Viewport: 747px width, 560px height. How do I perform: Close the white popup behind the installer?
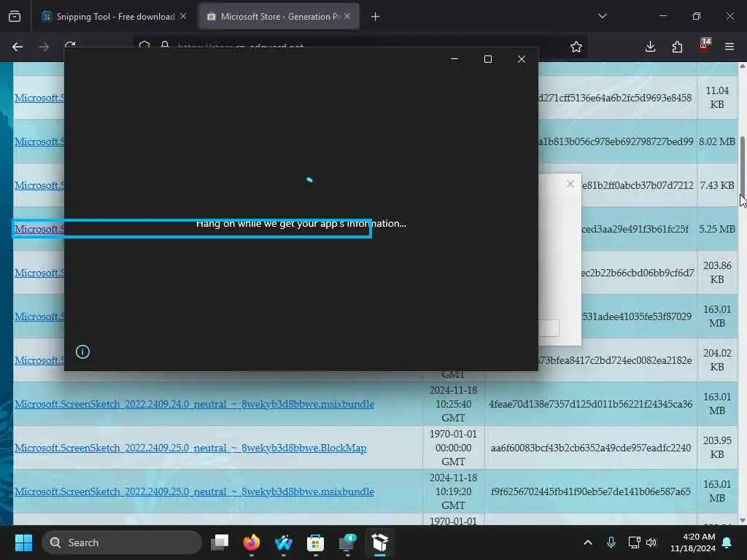(570, 184)
